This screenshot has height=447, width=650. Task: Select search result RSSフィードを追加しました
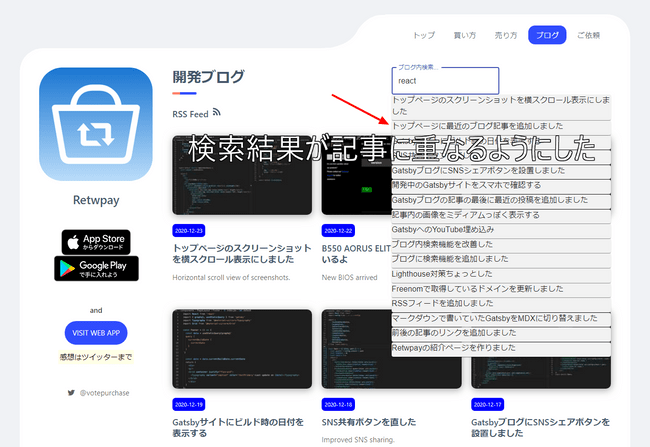[x=501, y=304]
